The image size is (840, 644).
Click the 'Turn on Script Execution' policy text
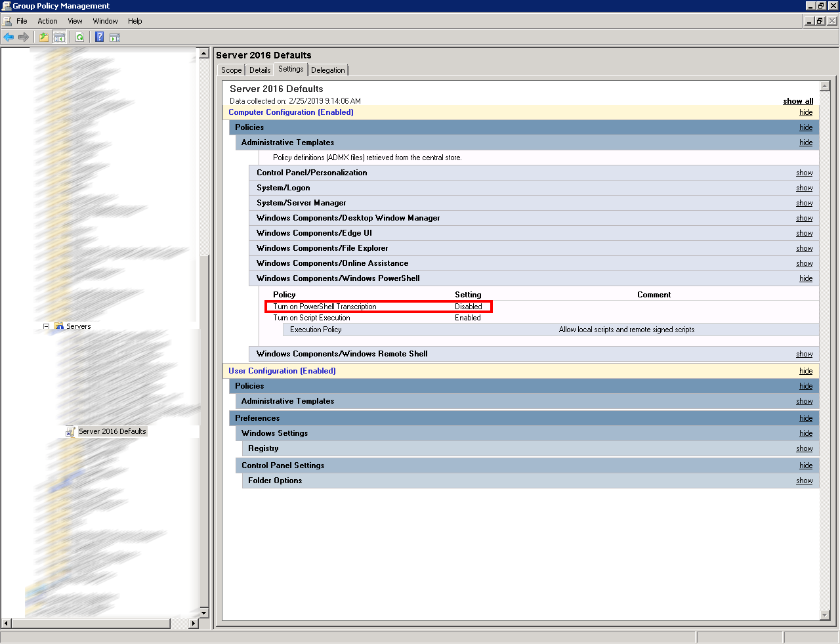coord(312,318)
